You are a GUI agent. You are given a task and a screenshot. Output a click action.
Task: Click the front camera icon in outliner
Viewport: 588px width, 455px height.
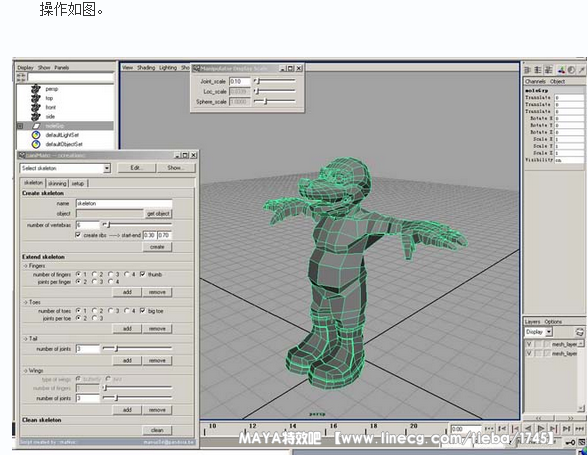(36, 107)
